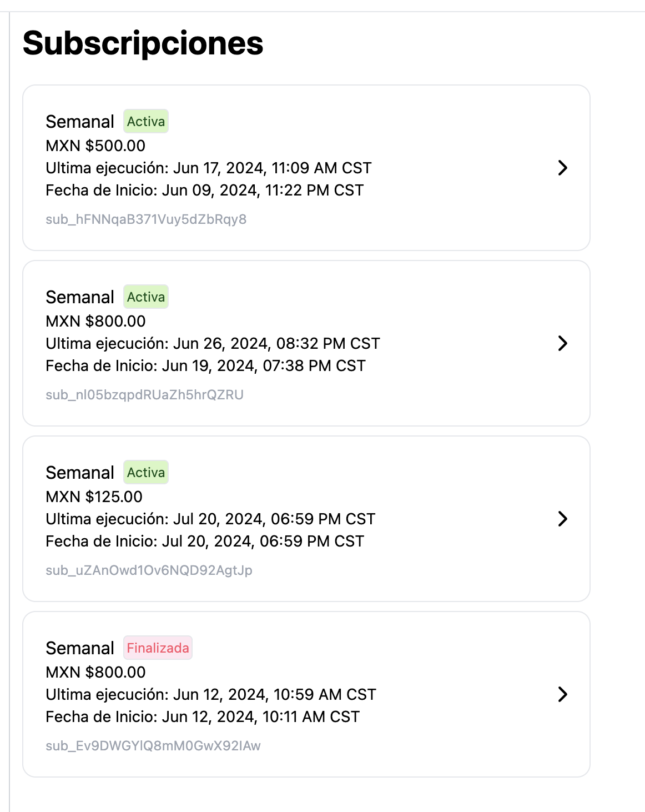
Task: Click the Subscripciones page heading
Action: click(x=143, y=43)
